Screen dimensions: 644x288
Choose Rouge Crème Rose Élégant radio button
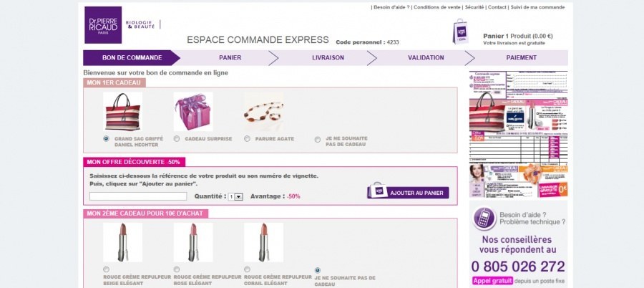[177, 269]
